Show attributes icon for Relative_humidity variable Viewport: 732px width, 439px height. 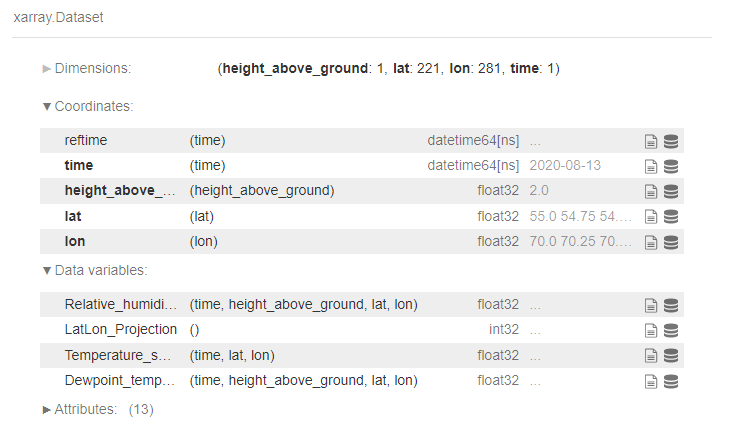coord(651,305)
